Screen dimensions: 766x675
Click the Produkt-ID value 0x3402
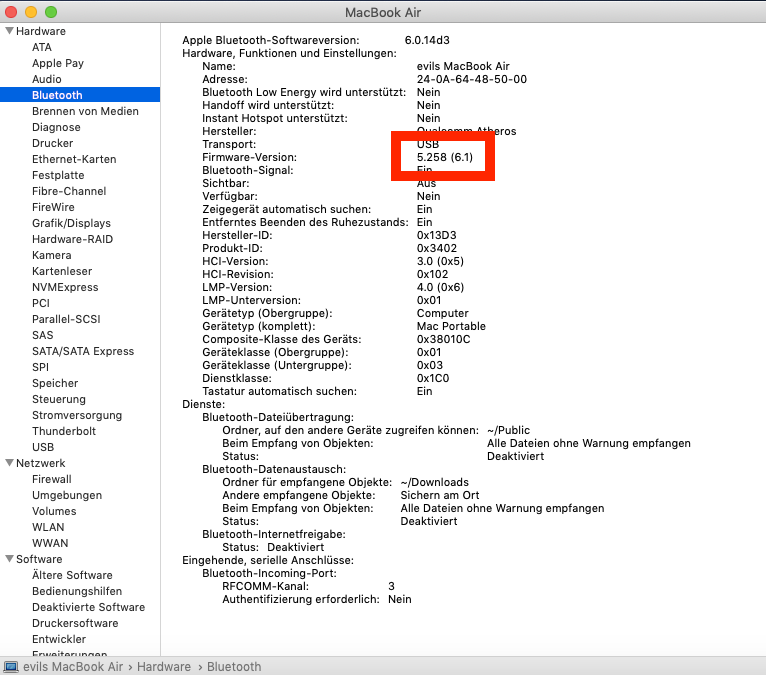(x=437, y=248)
